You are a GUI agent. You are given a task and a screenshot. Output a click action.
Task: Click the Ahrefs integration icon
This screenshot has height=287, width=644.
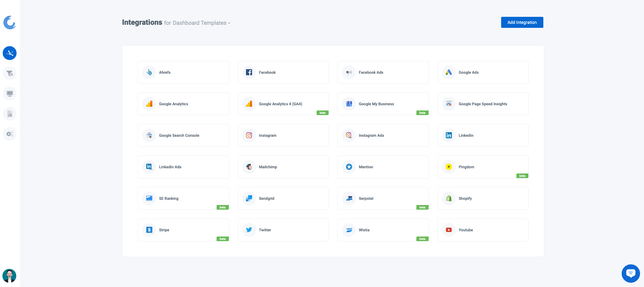[149, 73]
